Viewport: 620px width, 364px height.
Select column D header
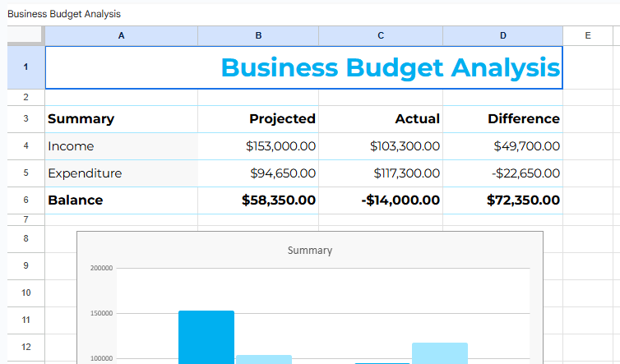coord(502,35)
